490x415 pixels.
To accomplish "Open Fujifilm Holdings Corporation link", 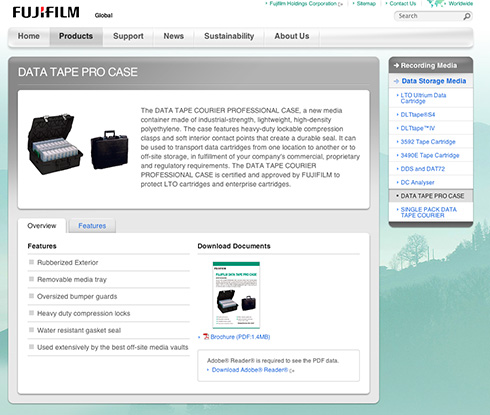I will (303, 4).
